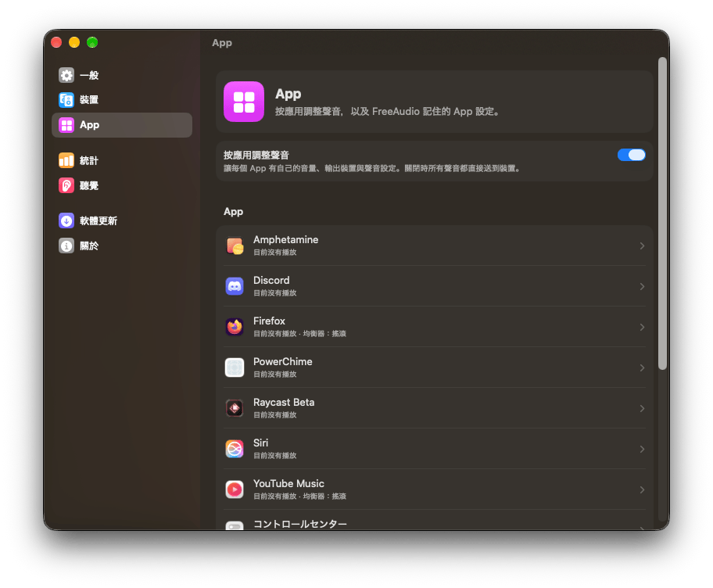Image resolution: width=713 pixels, height=588 pixels.
Task: Click the vertical scrollbar thumb
Action: click(x=662, y=213)
